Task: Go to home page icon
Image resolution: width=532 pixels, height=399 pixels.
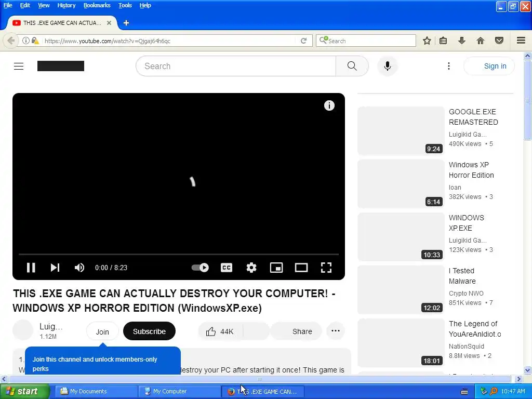Action: [x=481, y=41]
